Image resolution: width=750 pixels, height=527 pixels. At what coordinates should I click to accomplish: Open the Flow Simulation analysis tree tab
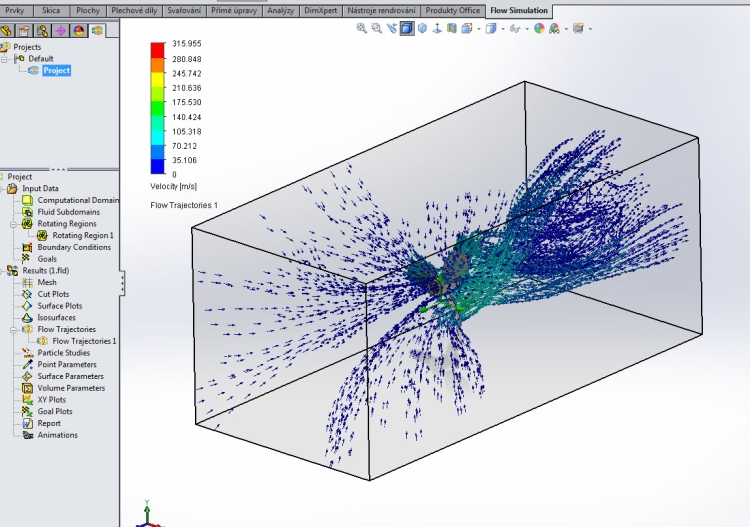pyautogui.click(x=97, y=31)
